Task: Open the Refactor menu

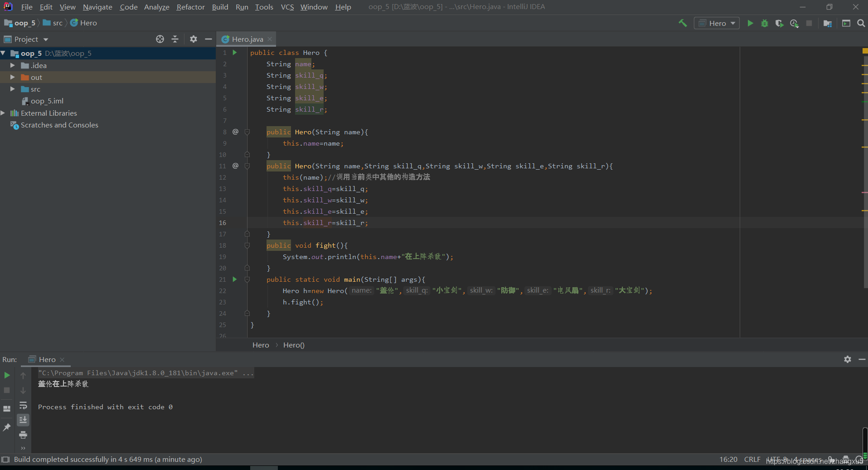Action: pyautogui.click(x=190, y=7)
